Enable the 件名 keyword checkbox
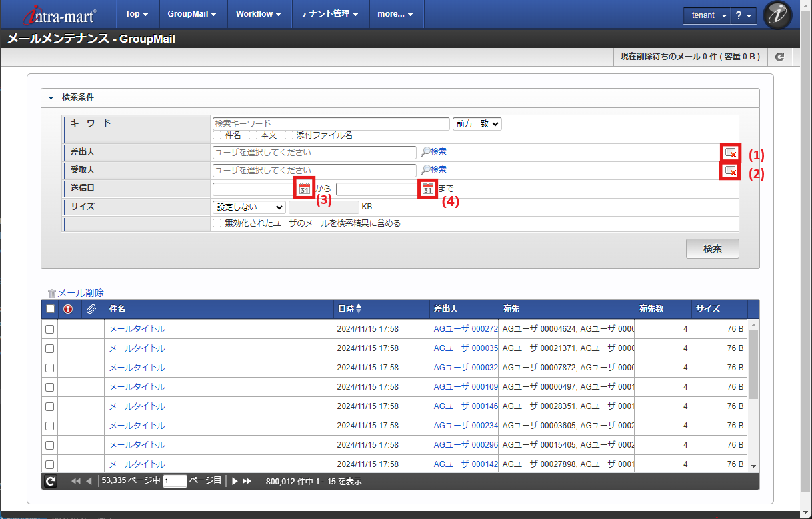This screenshot has width=812, height=519. (217, 135)
